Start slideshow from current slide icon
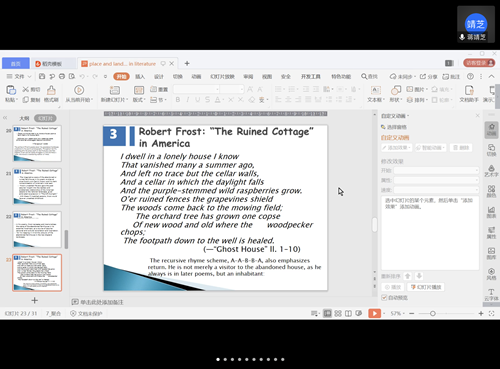Viewport: 500px width, 369px height. click(79, 90)
